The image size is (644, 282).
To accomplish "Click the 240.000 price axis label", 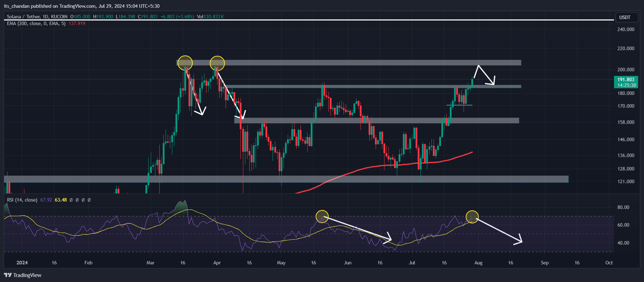I will pyautogui.click(x=626, y=29).
